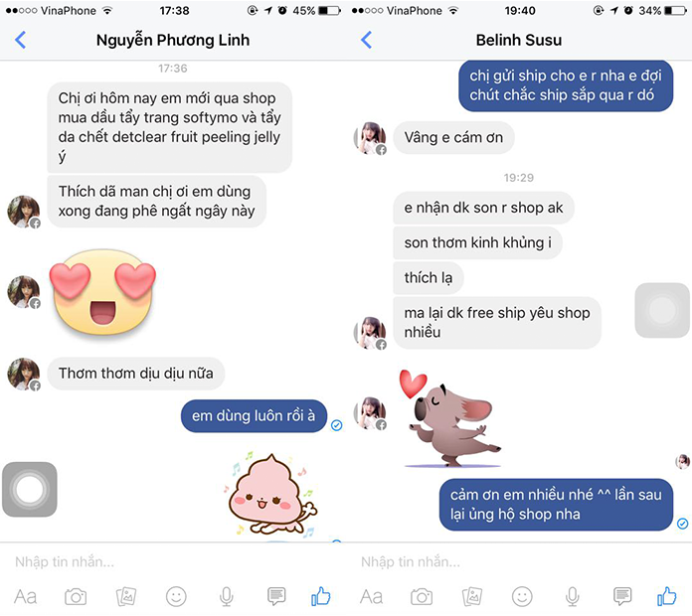Tap the heart-eyes emoji sticker
Screen dimensions: 692x616
pyautogui.click(x=102, y=293)
